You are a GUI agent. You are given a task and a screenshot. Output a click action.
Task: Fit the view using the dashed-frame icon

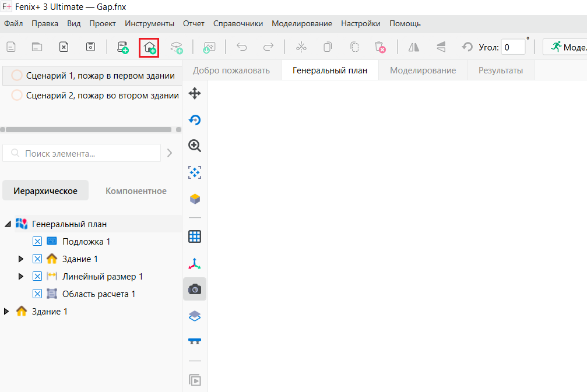pyautogui.click(x=195, y=172)
